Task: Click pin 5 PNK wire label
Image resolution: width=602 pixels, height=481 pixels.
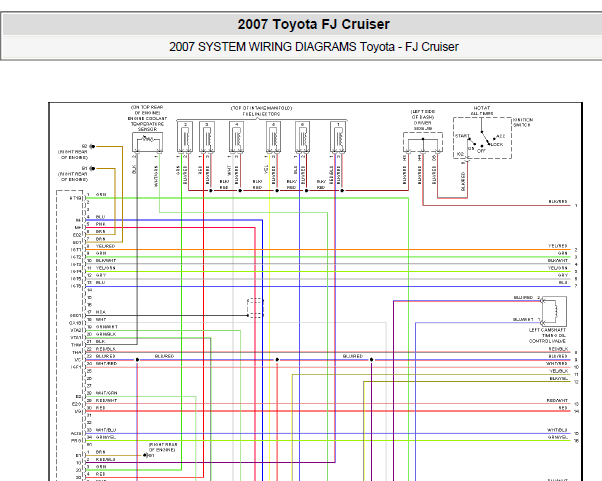Action: point(101,224)
